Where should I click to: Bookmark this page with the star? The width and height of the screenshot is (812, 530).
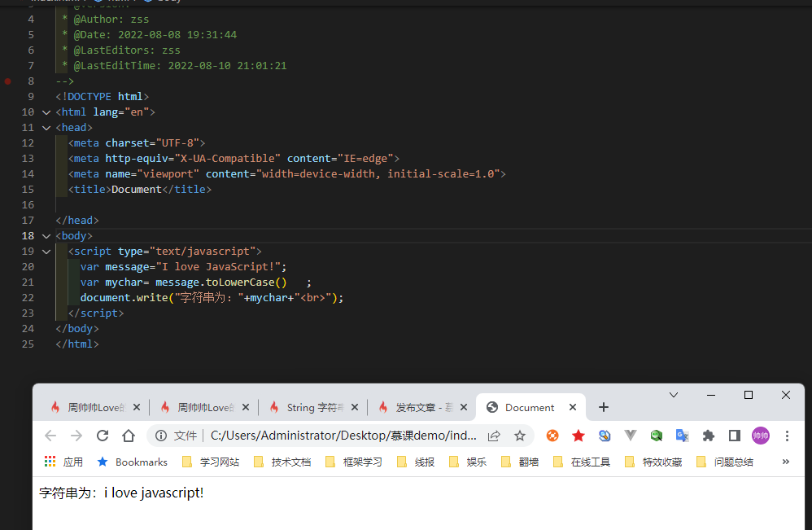click(519, 436)
